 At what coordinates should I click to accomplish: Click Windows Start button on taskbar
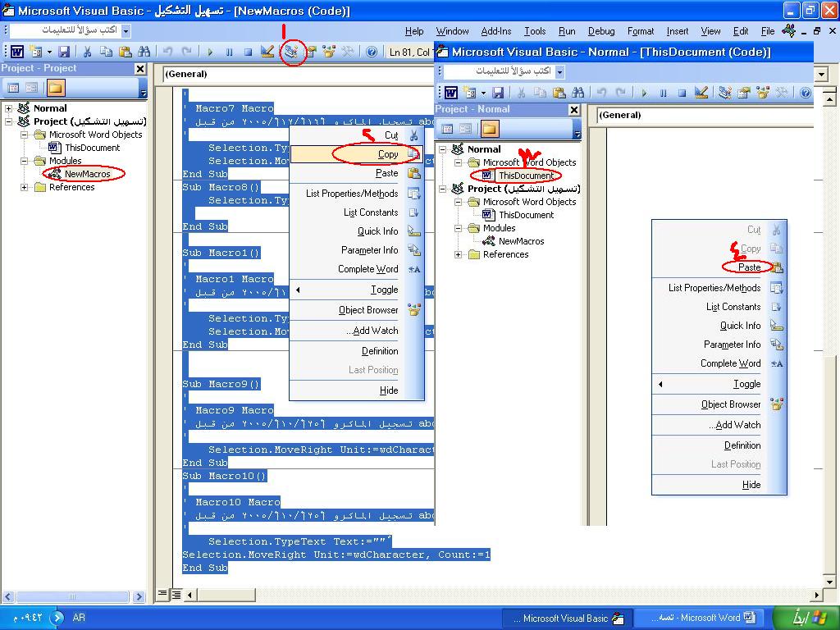click(x=807, y=618)
